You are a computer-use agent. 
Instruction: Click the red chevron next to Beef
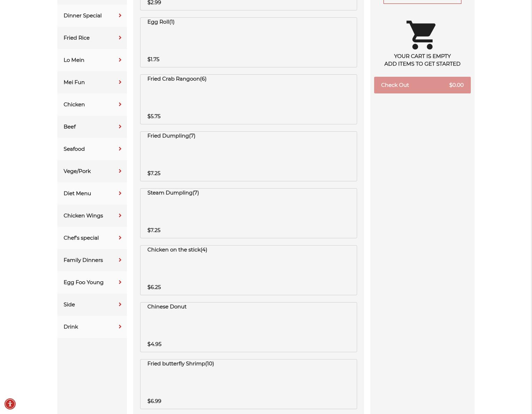120,127
